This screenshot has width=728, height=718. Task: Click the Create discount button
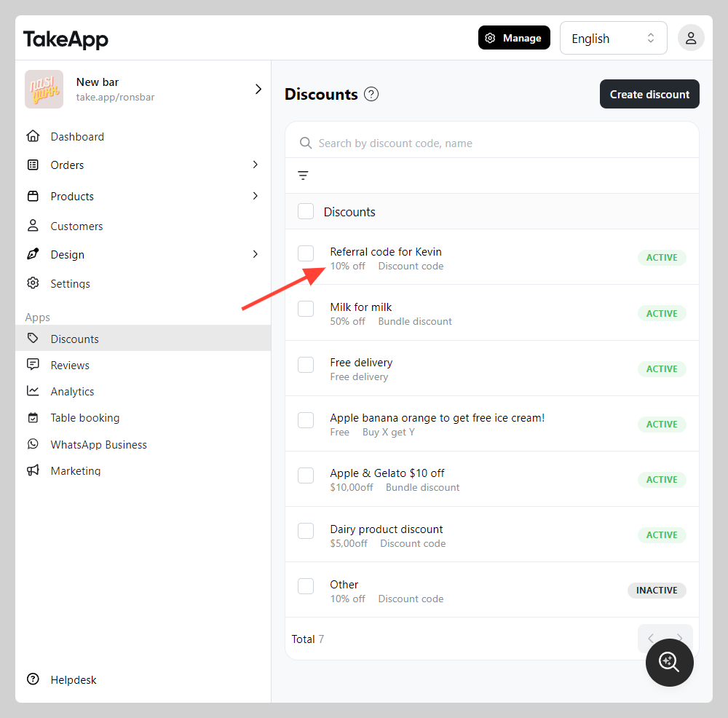[x=649, y=94]
